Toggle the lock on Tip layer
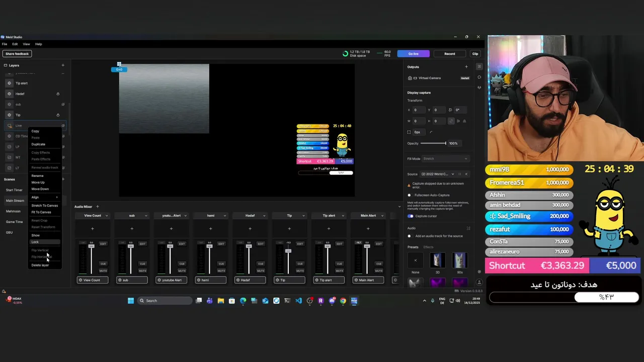The image size is (644, 362). pos(58,115)
